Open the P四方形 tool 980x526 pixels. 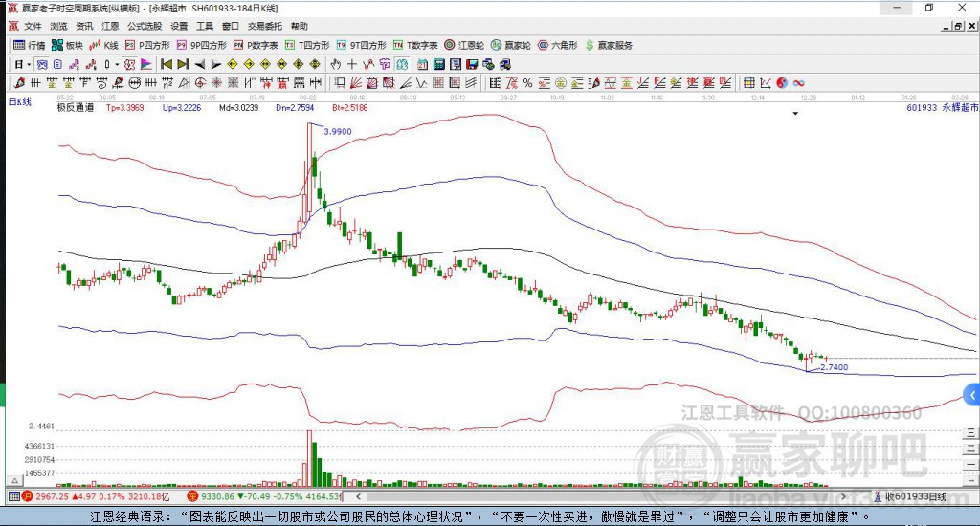point(147,45)
